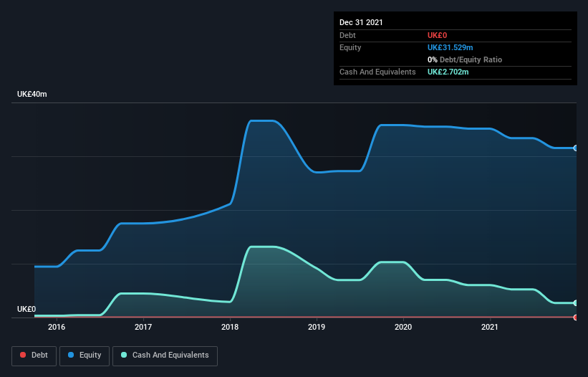The height and width of the screenshot is (377, 588).
Task: Click the 2018 axis label
Action: pyautogui.click(x=230, y=327)
